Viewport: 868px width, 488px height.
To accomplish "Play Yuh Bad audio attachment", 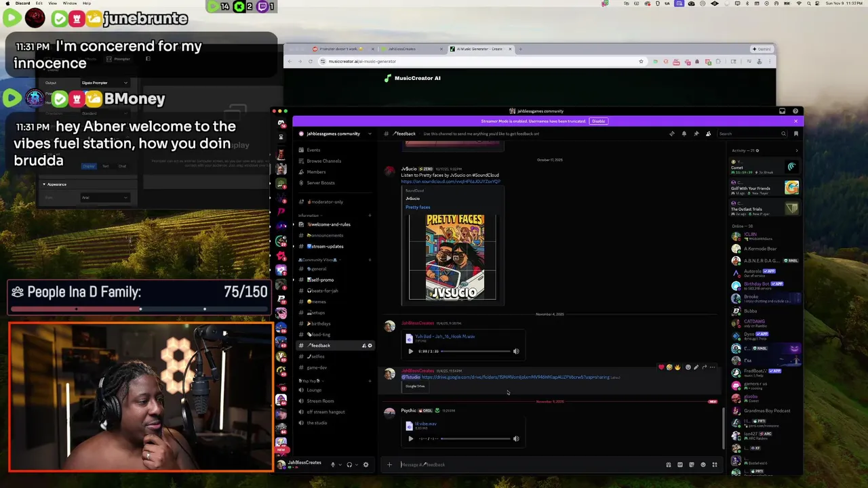I will (410, 351).
